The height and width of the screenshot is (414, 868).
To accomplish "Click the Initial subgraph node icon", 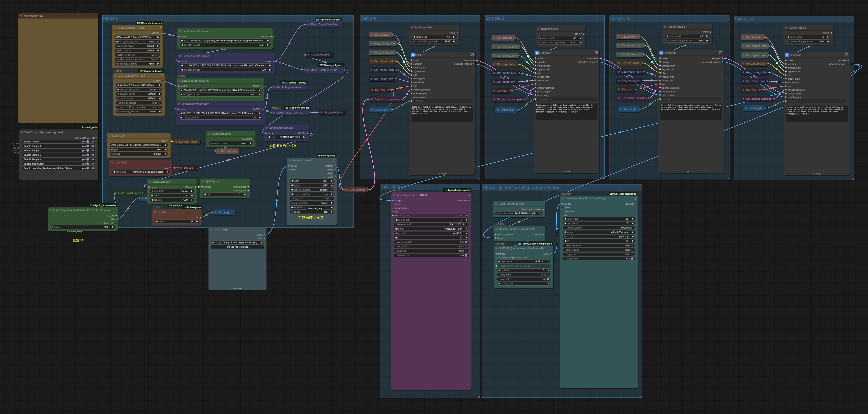I will [x=413, y=55].
